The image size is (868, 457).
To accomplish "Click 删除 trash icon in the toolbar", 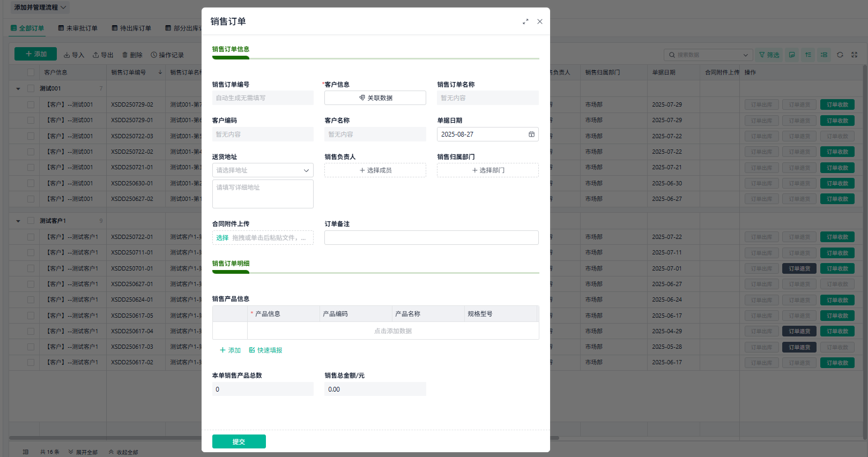I will click(x=125, y=55).
